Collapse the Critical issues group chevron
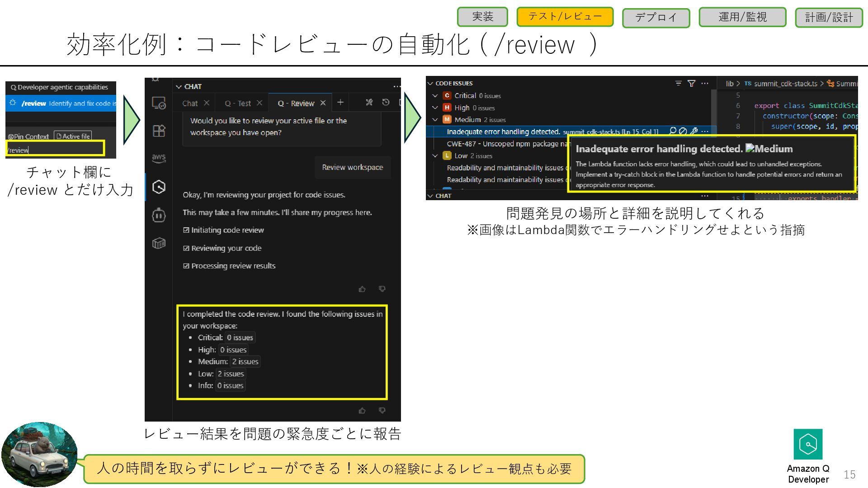868x488 pixels. coord(435,95)
